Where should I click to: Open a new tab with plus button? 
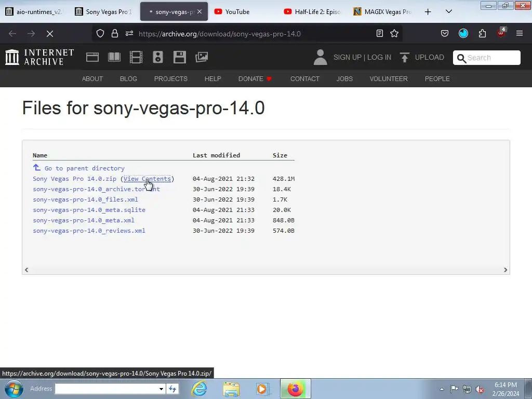coord(428,12)
